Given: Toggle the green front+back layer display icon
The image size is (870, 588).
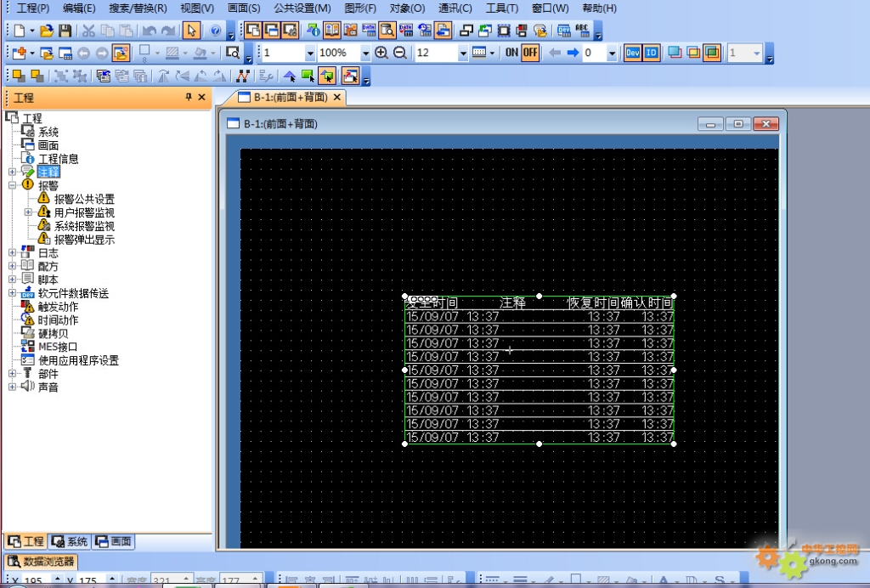Looking at the screenshot, I should 712,53.
